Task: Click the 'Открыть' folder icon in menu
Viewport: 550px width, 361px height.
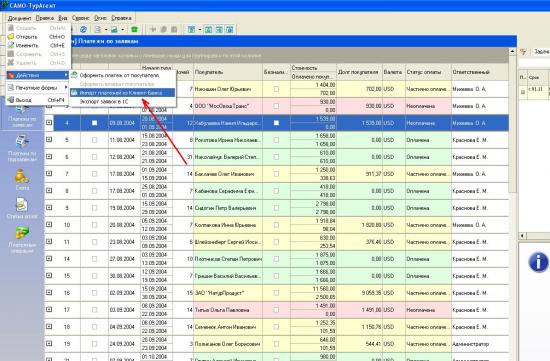Action: (x=11, y=36)
